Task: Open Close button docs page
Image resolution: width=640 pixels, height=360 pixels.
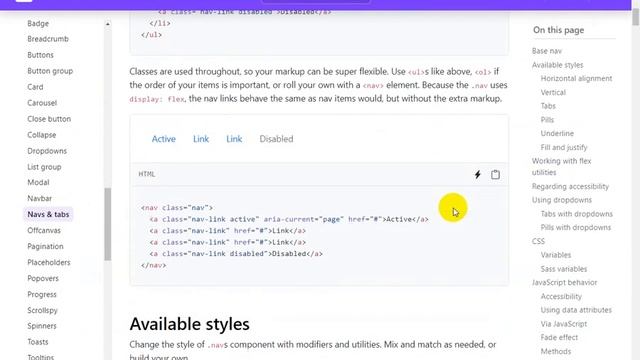Action: 49,119
